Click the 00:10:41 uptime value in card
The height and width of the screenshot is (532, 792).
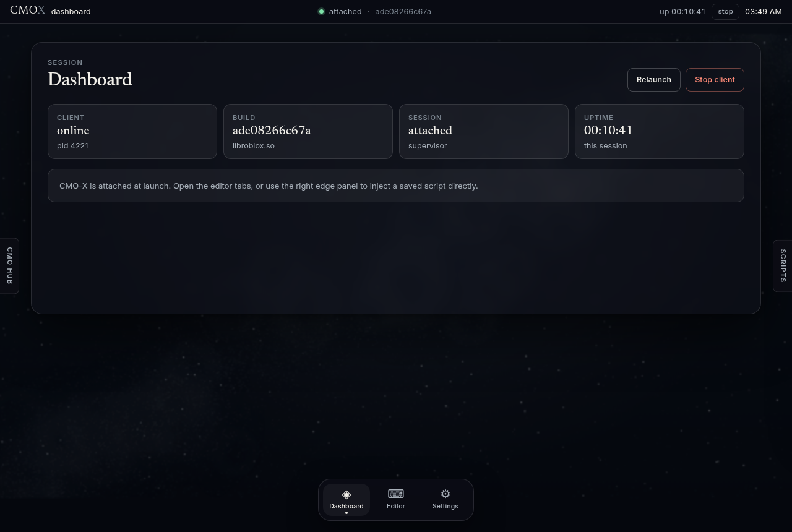(608, 130)
